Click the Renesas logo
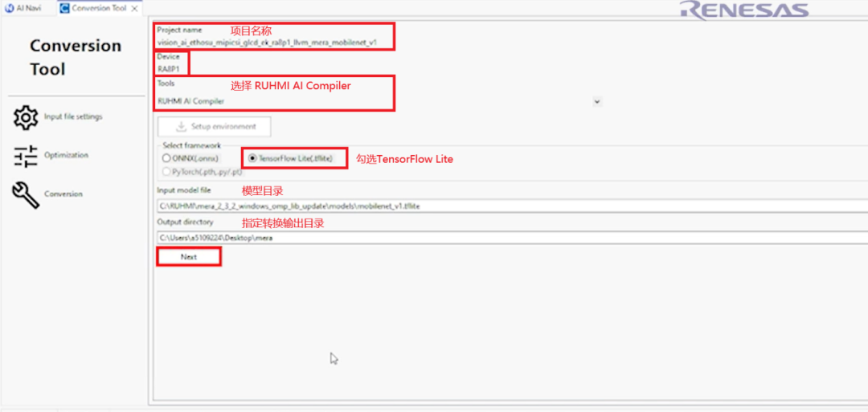This screenshot has height=412, width=868. tap(743, 10)
